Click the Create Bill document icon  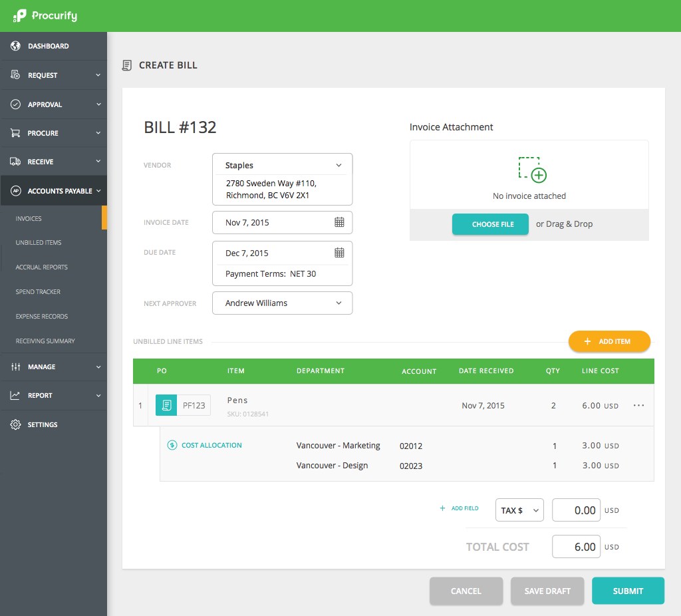point(127,66)
